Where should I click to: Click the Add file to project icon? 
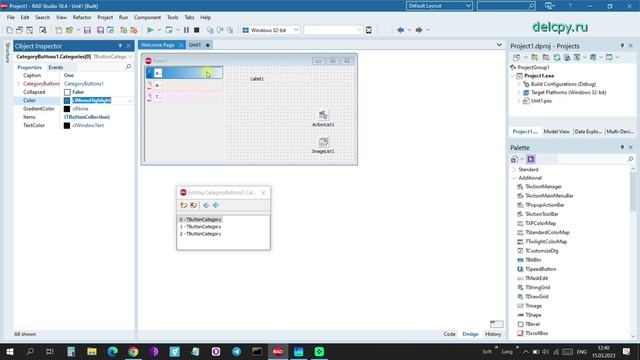coord(123,30)
